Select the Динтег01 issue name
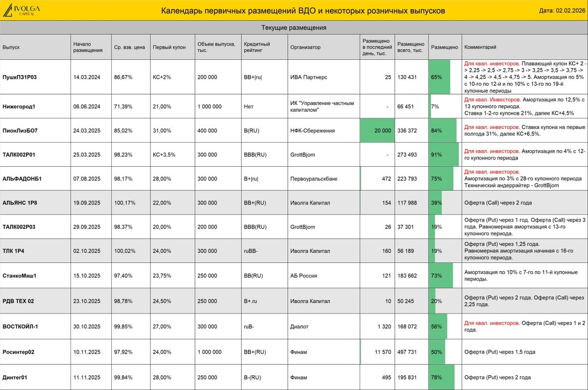Screen dimensions: 588x390 pos(16,377)
